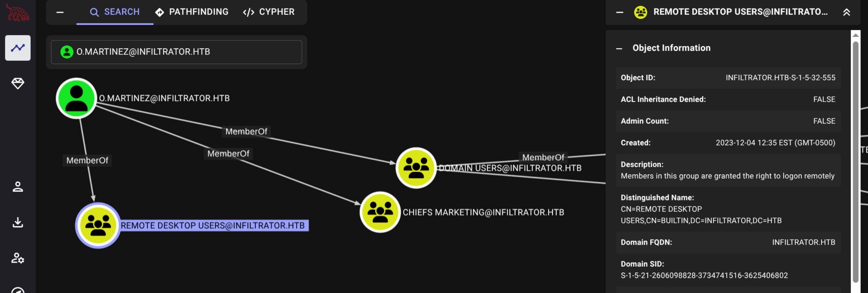
Task: Select the O.MARTINEZ user node
Action: coord(76,98)
